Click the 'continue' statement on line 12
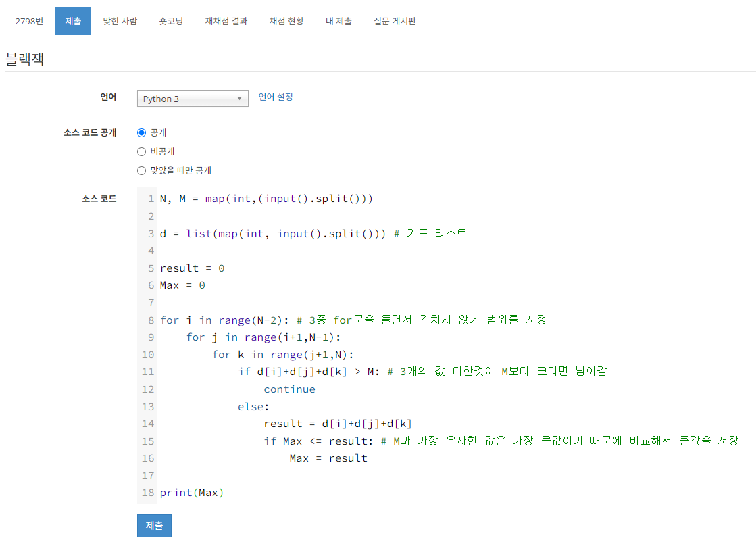The height and width of the screenshot is (544, 756). click(289, 389)
